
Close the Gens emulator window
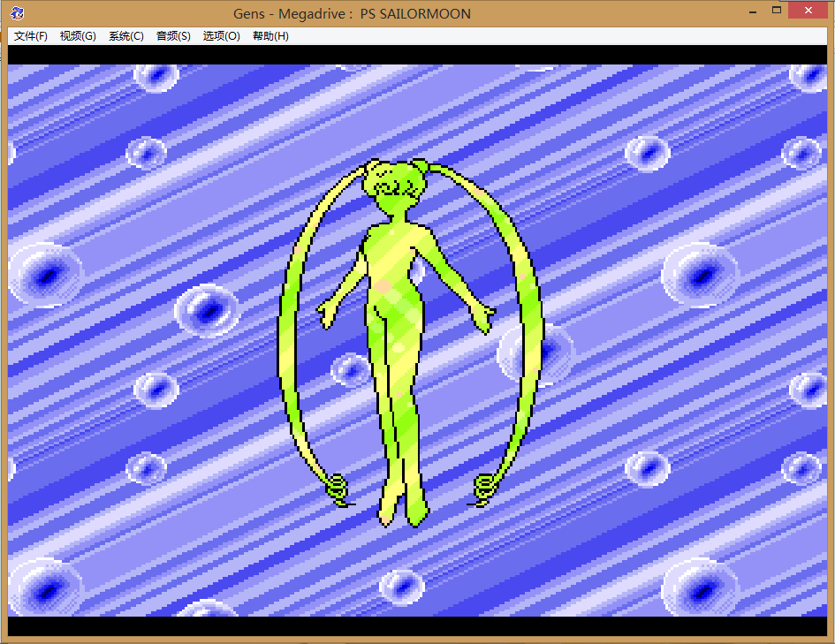[x=808, y=10]
